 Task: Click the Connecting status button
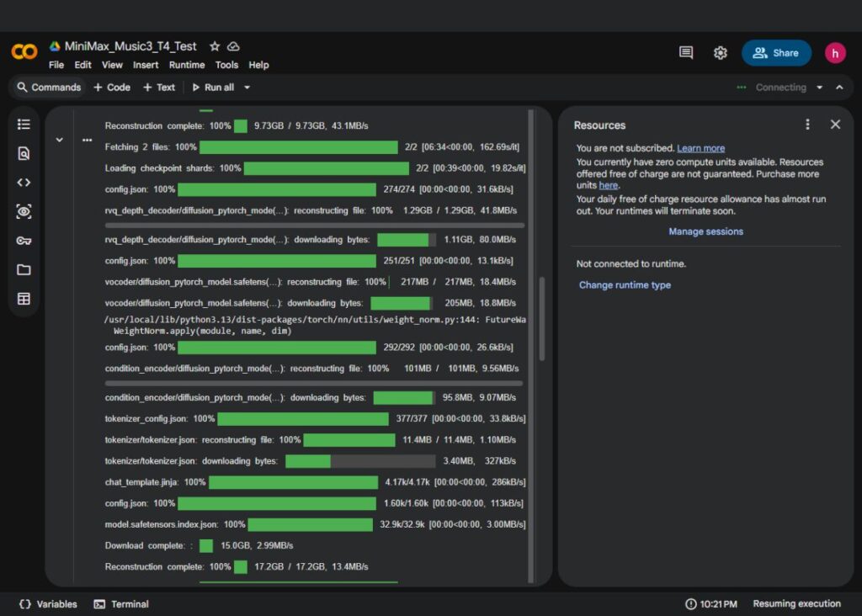point(771,88)
